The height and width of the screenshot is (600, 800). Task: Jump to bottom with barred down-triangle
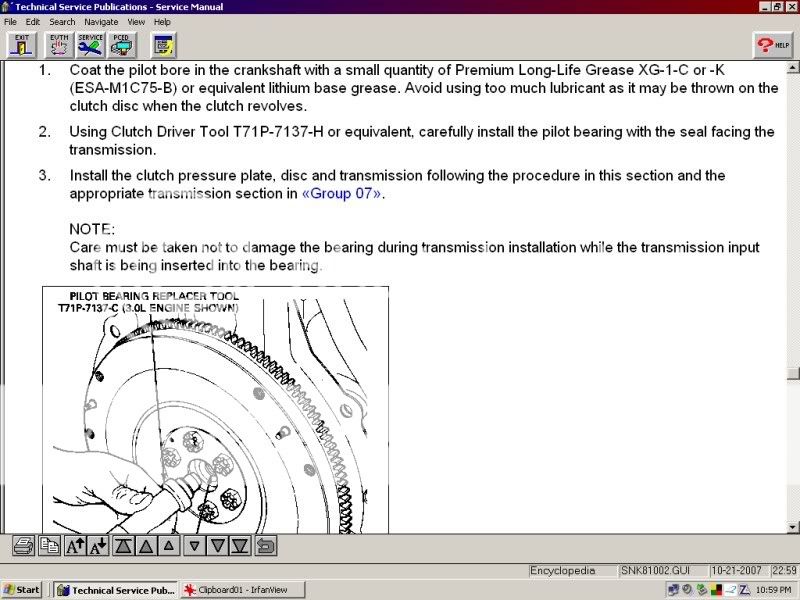tap(241, 546)
